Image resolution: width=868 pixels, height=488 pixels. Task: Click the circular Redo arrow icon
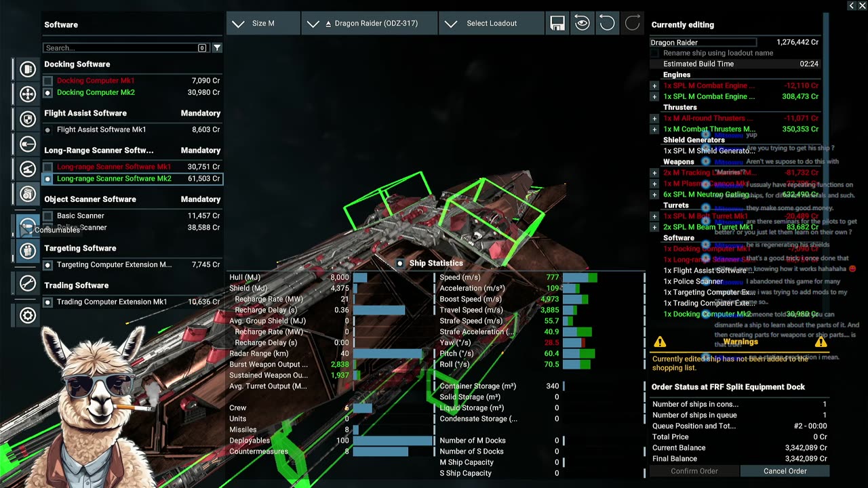click(632, 23)
